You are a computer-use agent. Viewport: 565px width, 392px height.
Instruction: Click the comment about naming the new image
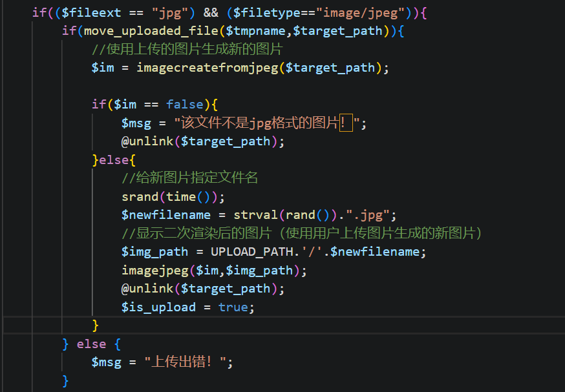point(189,178)
